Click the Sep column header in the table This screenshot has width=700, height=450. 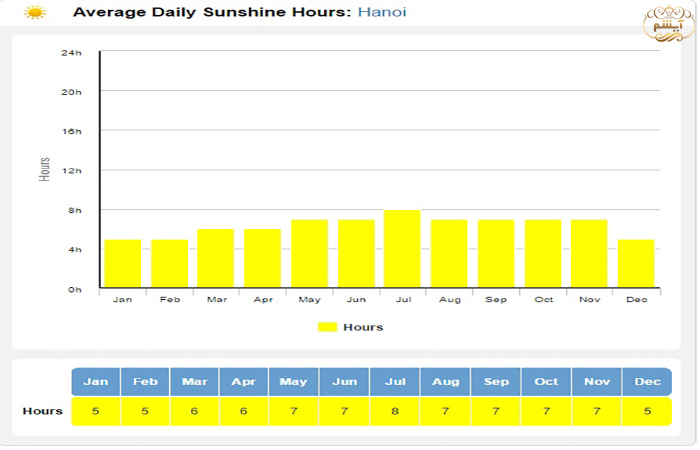pyautogui.click(x=495, y=382)
